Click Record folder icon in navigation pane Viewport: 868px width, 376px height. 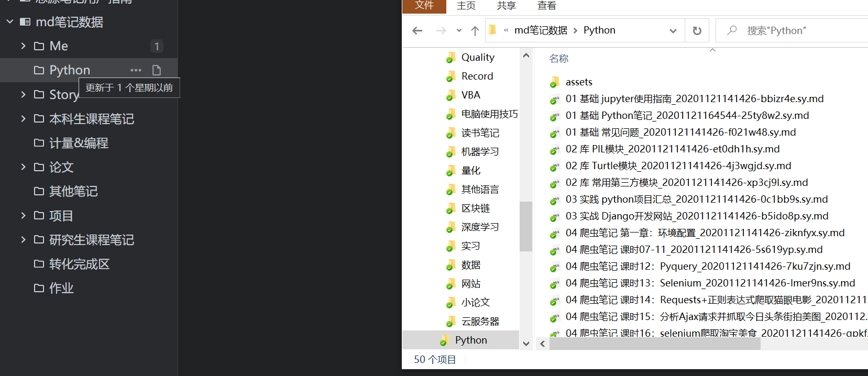451,76
